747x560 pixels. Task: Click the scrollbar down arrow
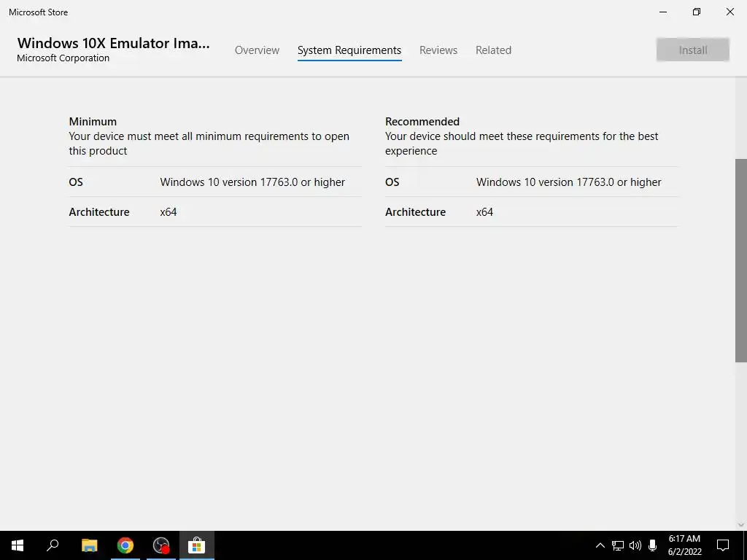point(741,525)
